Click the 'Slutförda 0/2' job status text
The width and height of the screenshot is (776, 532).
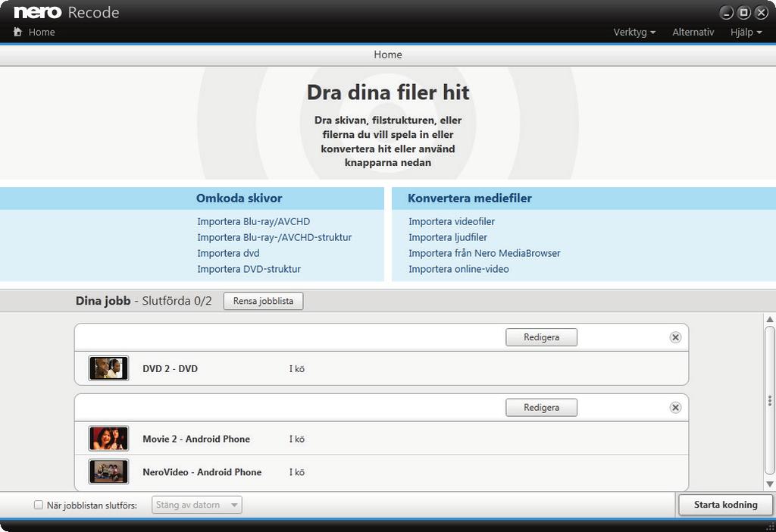[x=177, y=301]
